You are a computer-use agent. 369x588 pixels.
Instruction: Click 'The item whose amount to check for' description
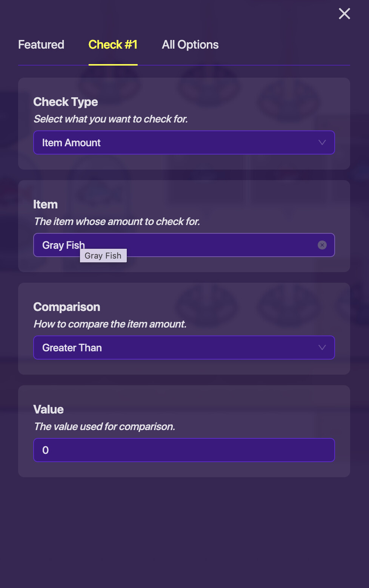(117, 222)
